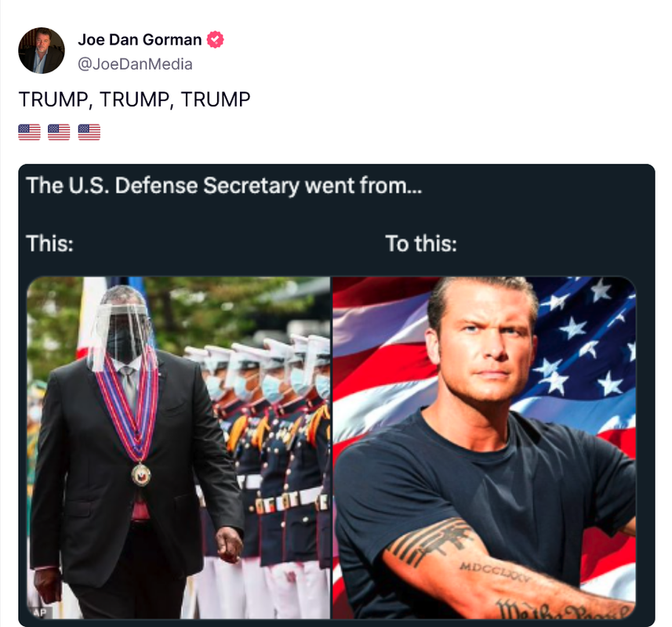Image resolution: width=672 pixels, height=627 pixels.
Task: Open the right photo with flag background
Action: coord(485,448)
